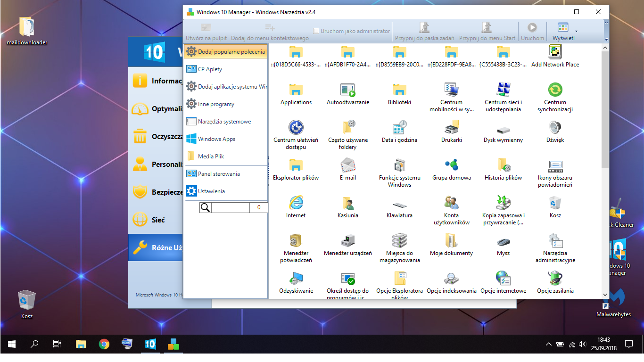Select Add Network Place icon
Image resolution: width=644 pixels, height=362 pixels.
[x=555, y=52]
